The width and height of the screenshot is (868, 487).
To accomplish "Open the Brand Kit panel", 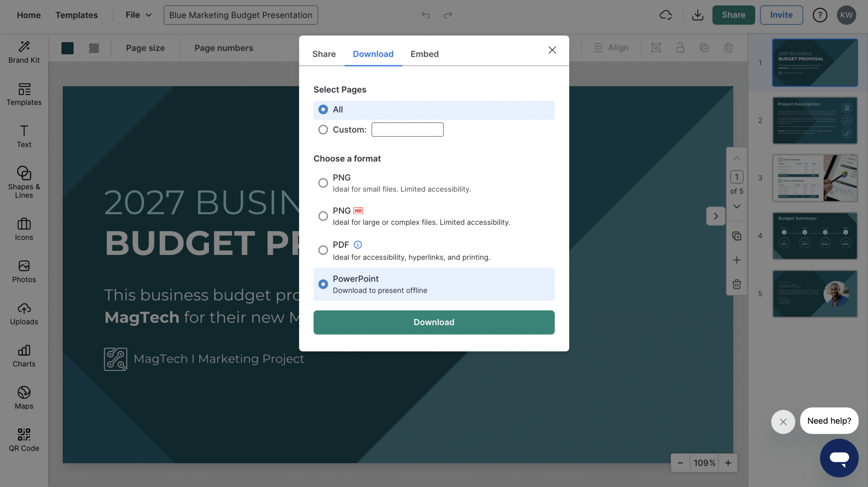I will [x=24, y=52].
